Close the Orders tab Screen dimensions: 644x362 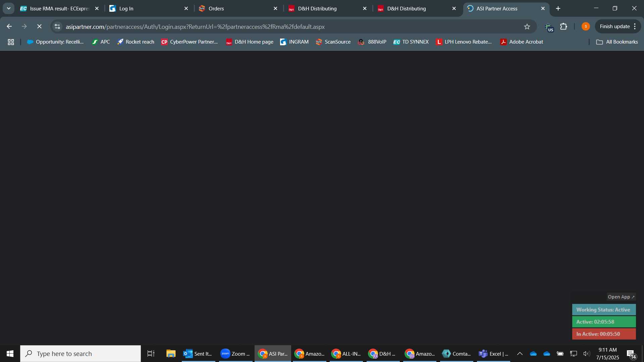275,8
